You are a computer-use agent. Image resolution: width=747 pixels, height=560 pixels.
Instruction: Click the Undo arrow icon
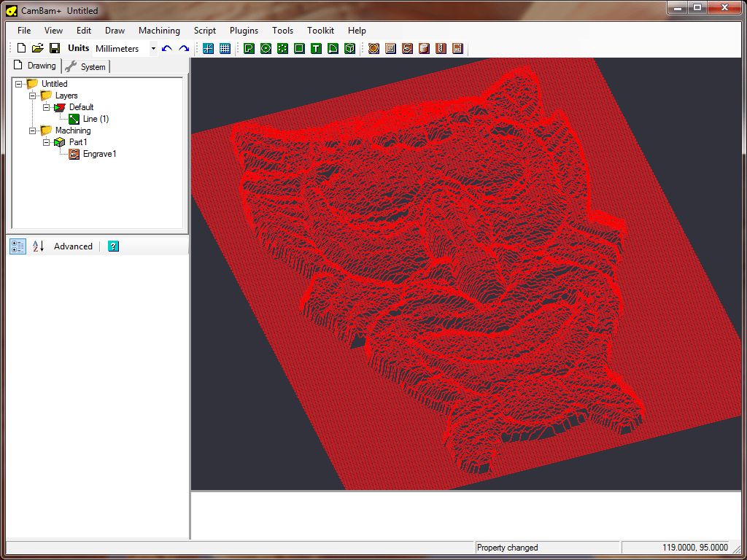tap(167, 48)
